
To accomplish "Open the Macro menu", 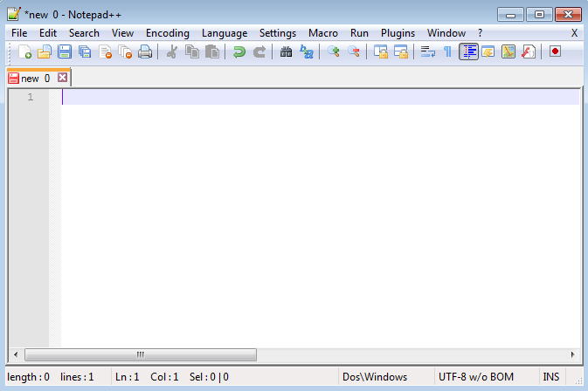I will pos(323,33).
